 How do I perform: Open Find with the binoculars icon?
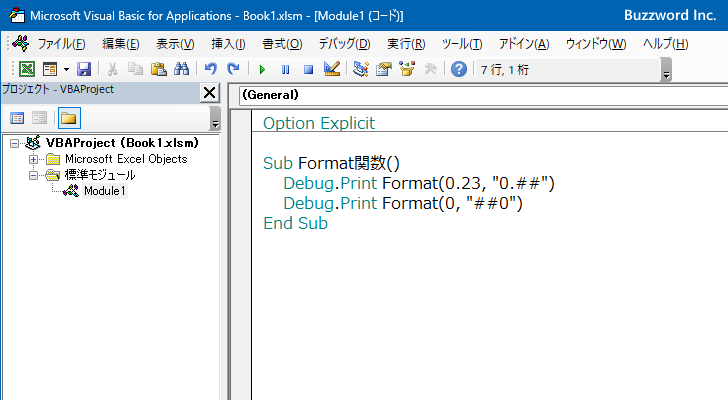pyautogui.click(x=182, y=70)
